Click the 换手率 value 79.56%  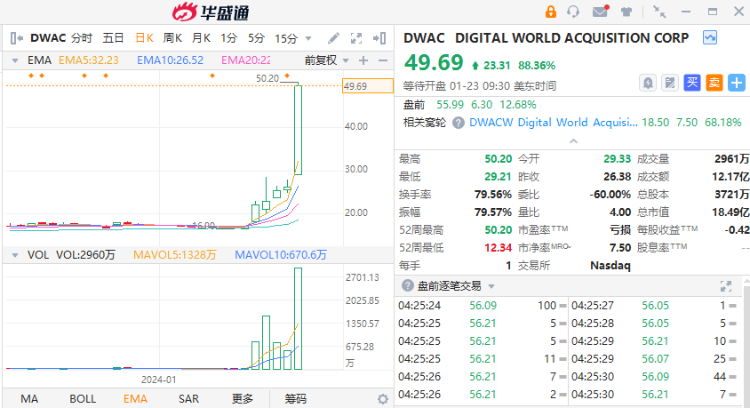point(493,195)
